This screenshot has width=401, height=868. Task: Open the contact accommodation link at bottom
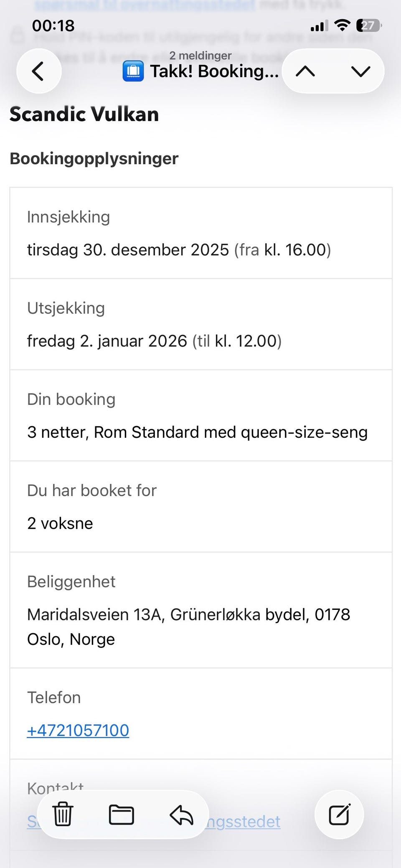[x=154, y=822]
